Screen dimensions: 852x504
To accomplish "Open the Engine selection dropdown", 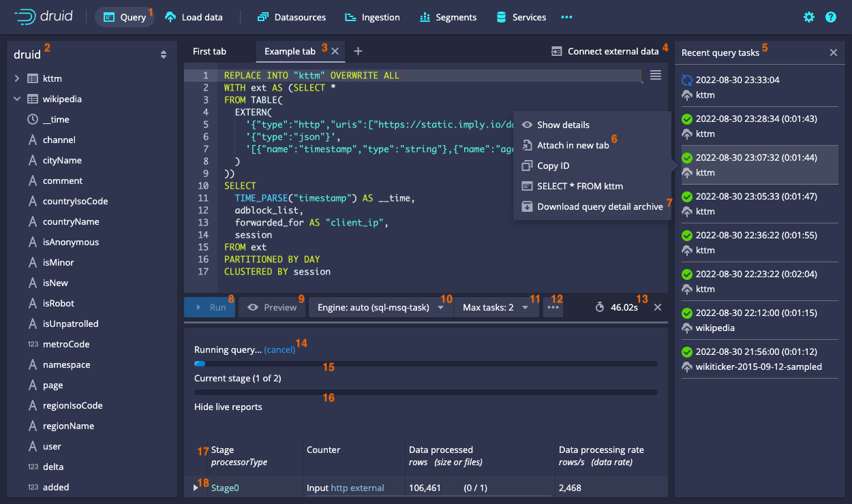I will point(380,306).
